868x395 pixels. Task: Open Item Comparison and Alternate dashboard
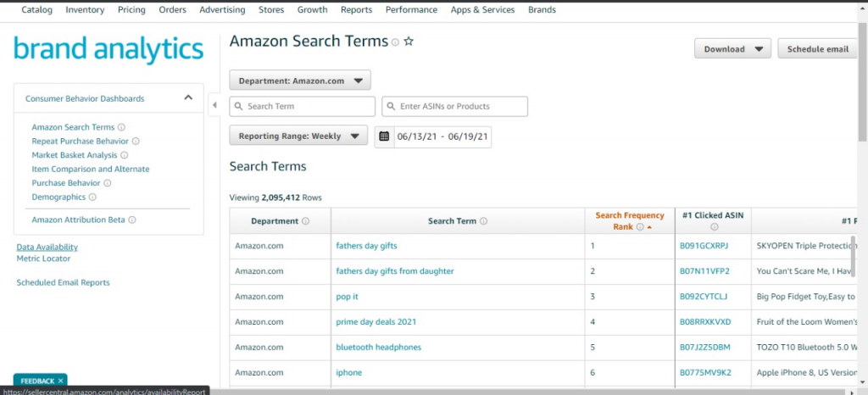coord(91,170)
